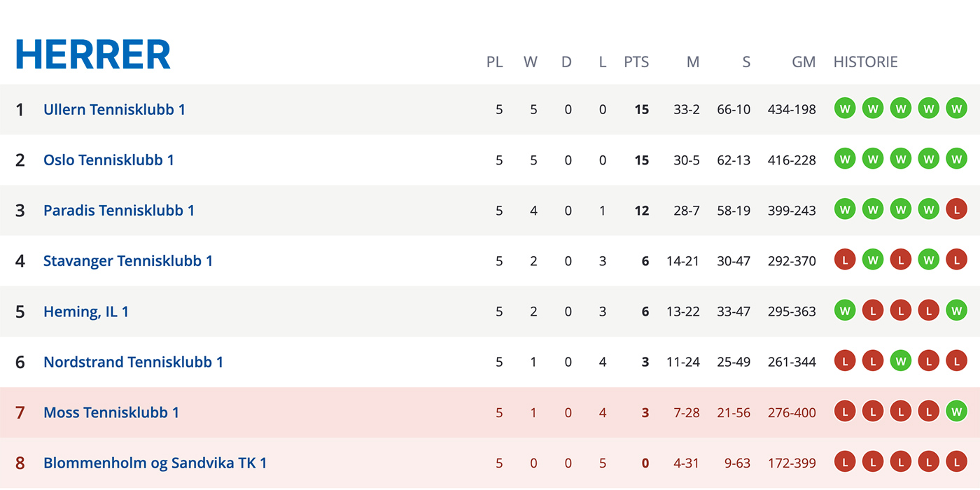Click Blommenholm og Sandvika's last L badge
This screenshot has height=490, width=980.
coord(956,462)
